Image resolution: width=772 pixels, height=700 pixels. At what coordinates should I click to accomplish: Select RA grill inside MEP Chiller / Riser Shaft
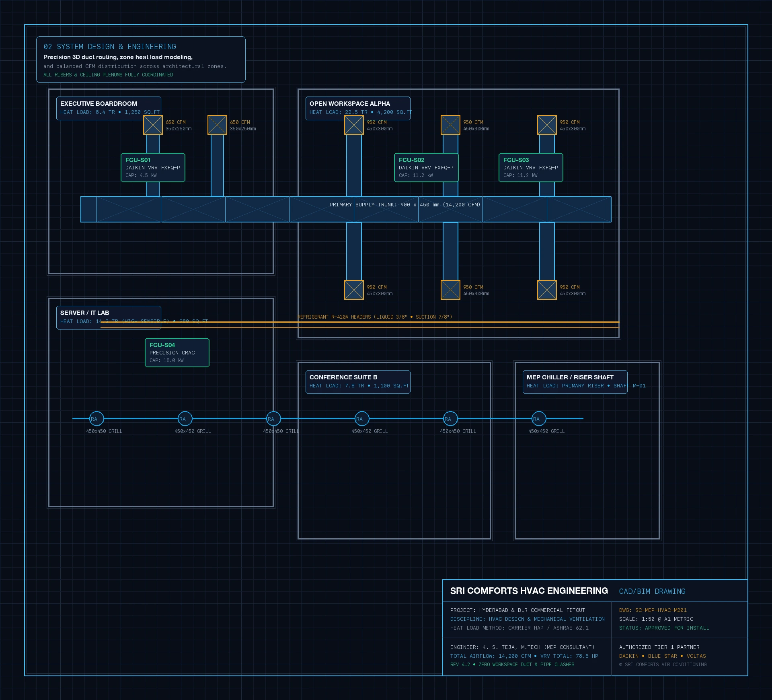tap(539, 418)
